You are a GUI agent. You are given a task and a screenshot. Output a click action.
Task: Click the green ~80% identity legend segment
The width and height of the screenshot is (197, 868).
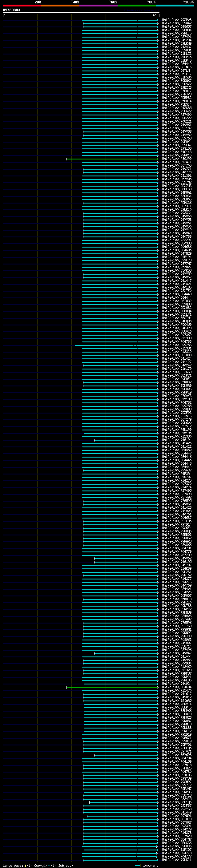[x=137, y=6]
